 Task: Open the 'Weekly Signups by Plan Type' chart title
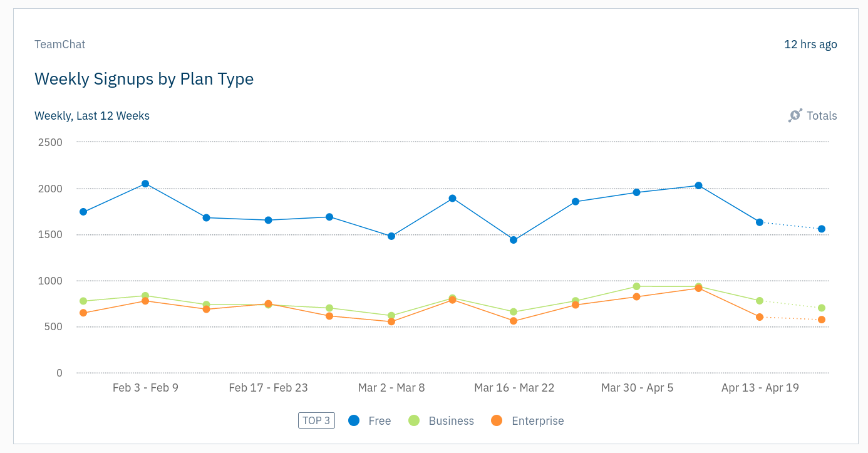coord(144,79)
